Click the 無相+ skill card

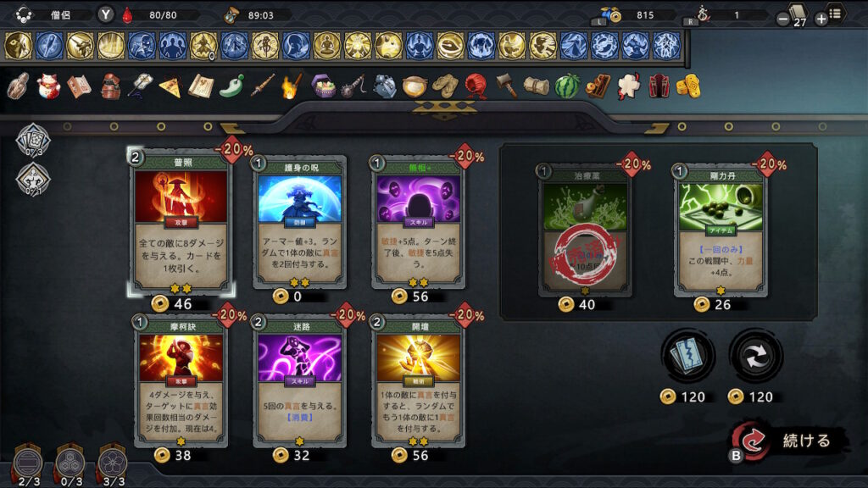pyautogui.click(x=419, y=223)
